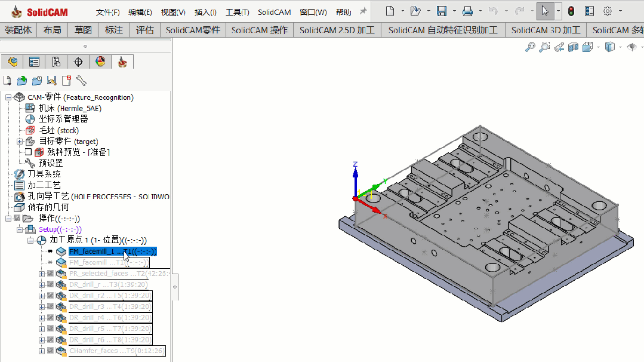Switch to the SolidCAM Manager tab
The width and height of the screenshot is (644, 362).
122,62
